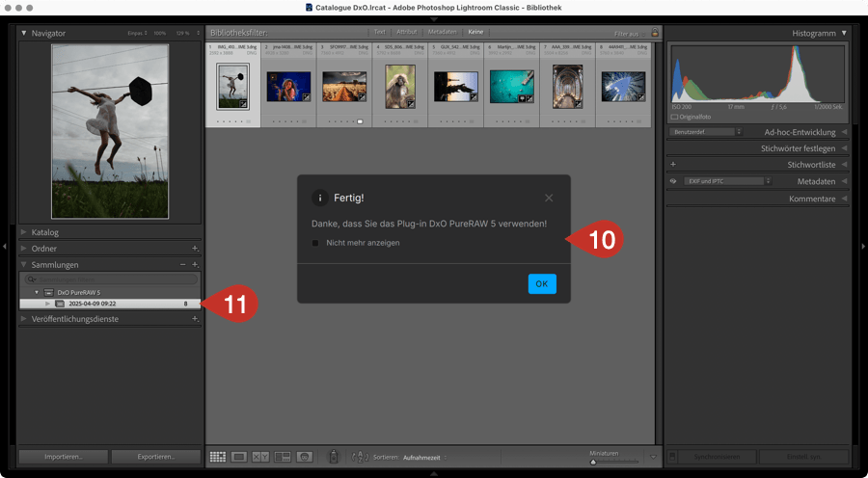The height and width of the screenshot is (478, 868).
Task: Open survey view in the toolbar
Action: [x=283, y=457]
